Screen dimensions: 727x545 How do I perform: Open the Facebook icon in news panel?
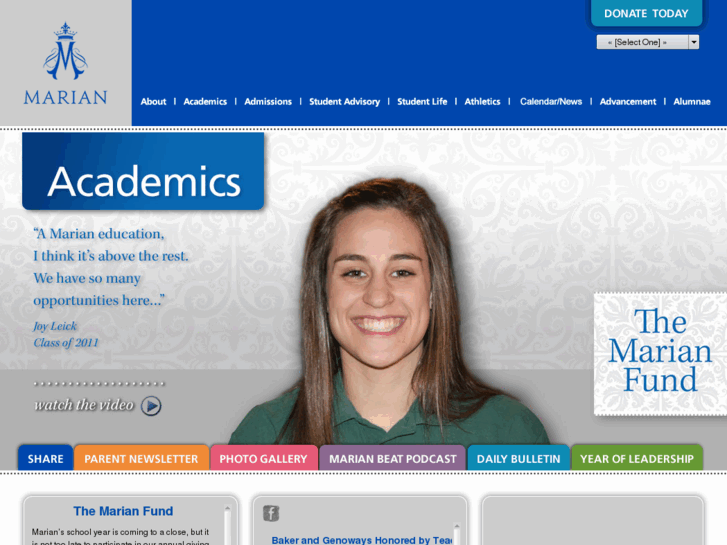click(271, 513)
